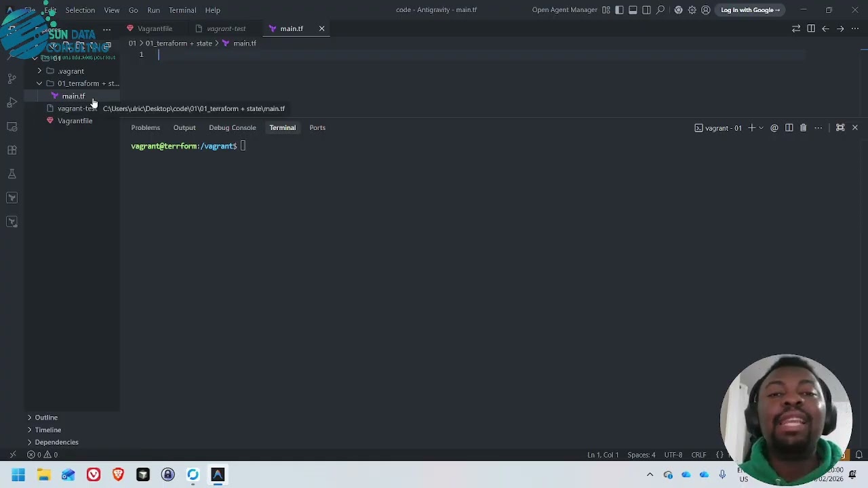Split the terminal panel
Screen dimensions: 868x488
coord(789,127)
